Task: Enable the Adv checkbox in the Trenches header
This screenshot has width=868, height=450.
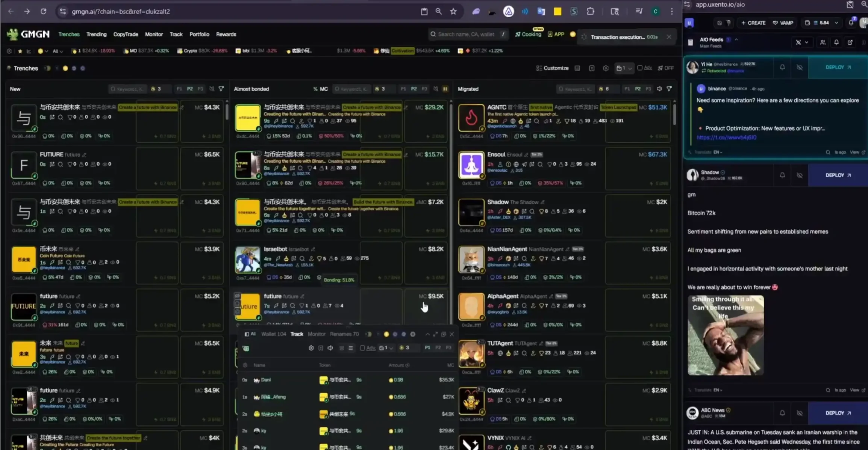Action: (x=640, y=68)
